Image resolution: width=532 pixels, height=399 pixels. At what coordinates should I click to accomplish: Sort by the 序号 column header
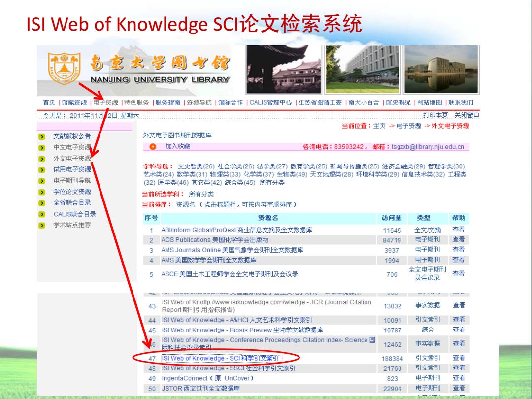(151, 218)
